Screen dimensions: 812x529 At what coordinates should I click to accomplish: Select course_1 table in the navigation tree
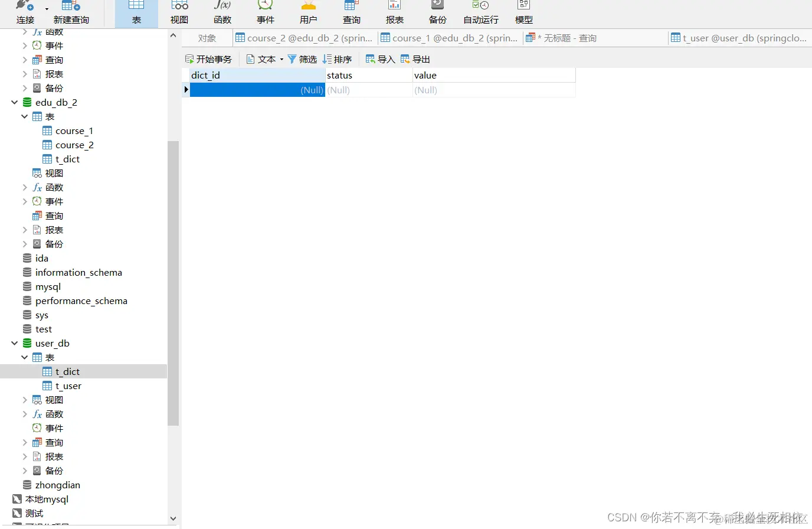point(68,131)
